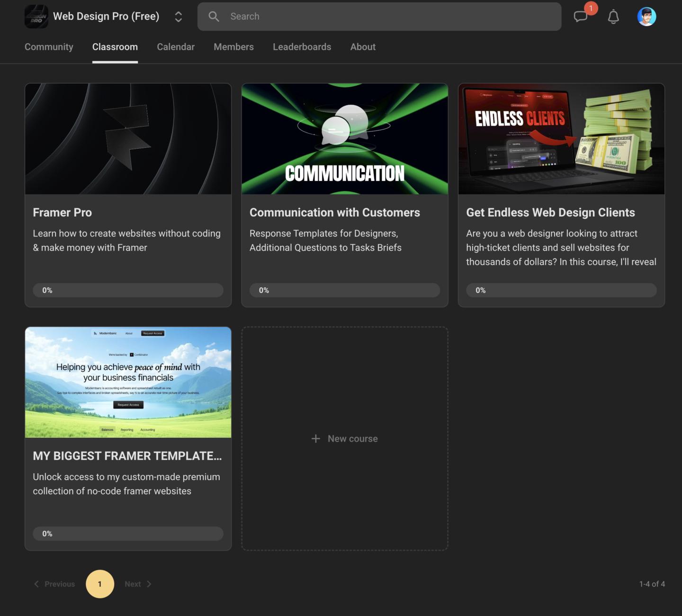Click Get Endless Web Design Clients progress bar
This screenshot has width=682, height=616.
pos(561,290)
